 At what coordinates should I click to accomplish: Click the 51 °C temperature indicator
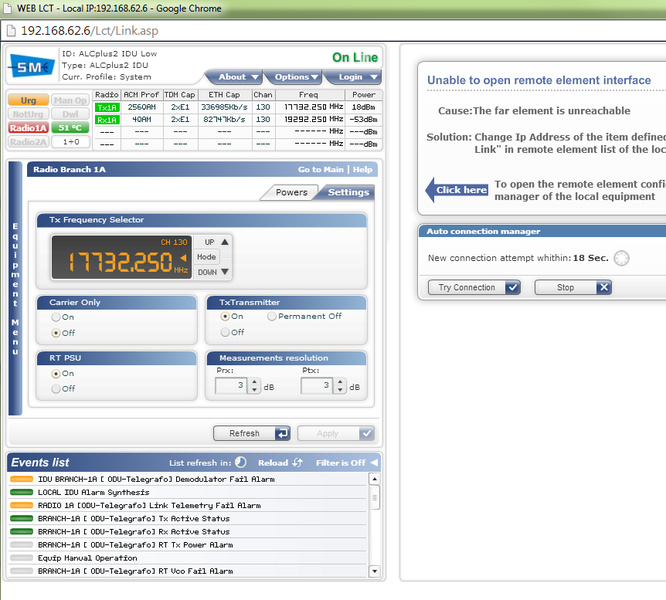click(x=70, y=128)
